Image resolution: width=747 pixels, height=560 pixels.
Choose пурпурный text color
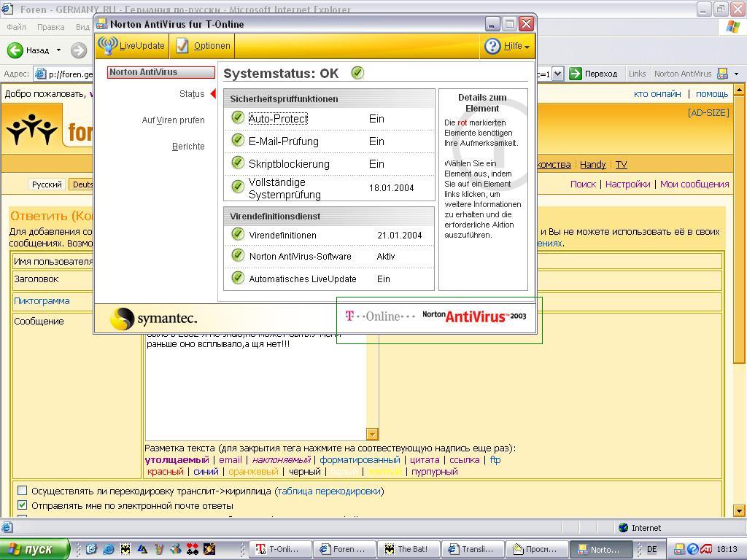[435, 472]
